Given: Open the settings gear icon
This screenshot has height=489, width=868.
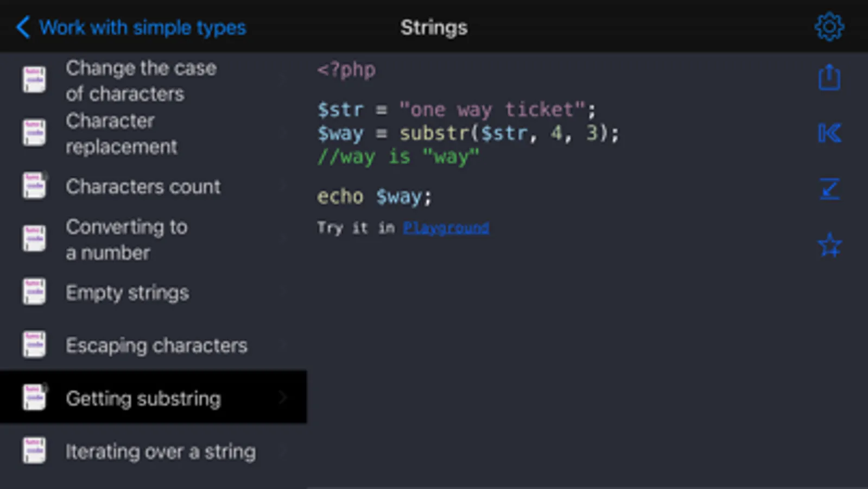Looking at the screenshot, I should tap(829, 27).
